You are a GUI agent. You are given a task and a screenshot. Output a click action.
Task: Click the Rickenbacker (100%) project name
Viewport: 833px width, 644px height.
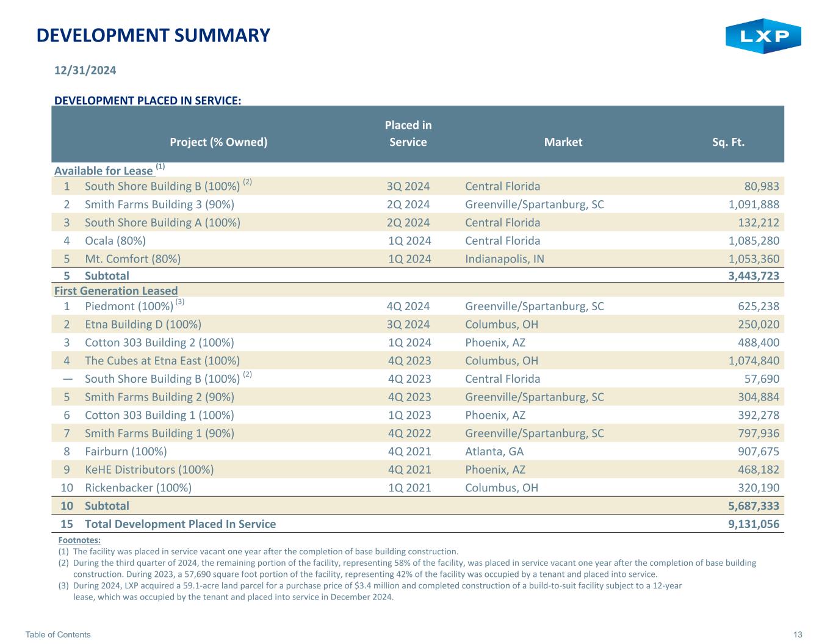(x=139, y=488)
